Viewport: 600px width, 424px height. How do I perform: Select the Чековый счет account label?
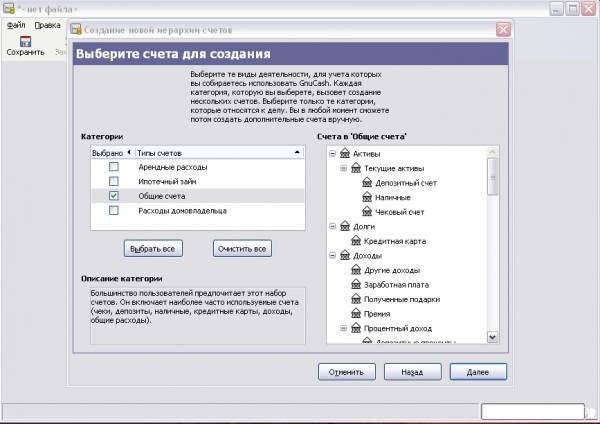click(x=399, y=212)
